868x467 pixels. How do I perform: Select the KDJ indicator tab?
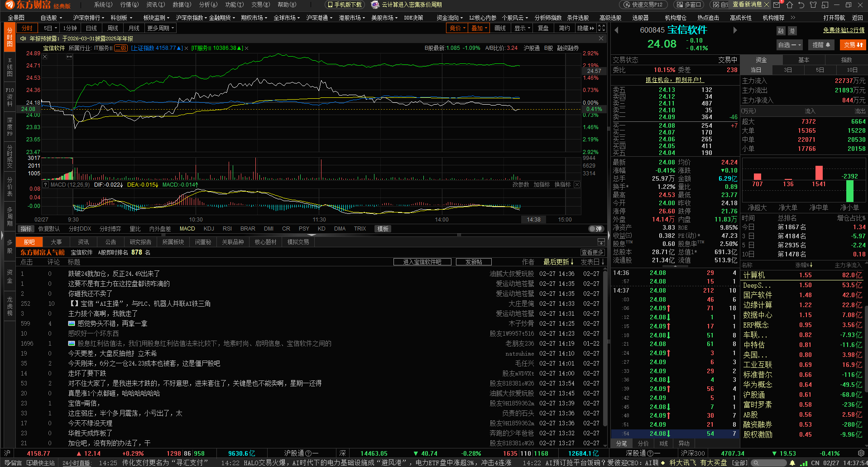tap(209, 229)
